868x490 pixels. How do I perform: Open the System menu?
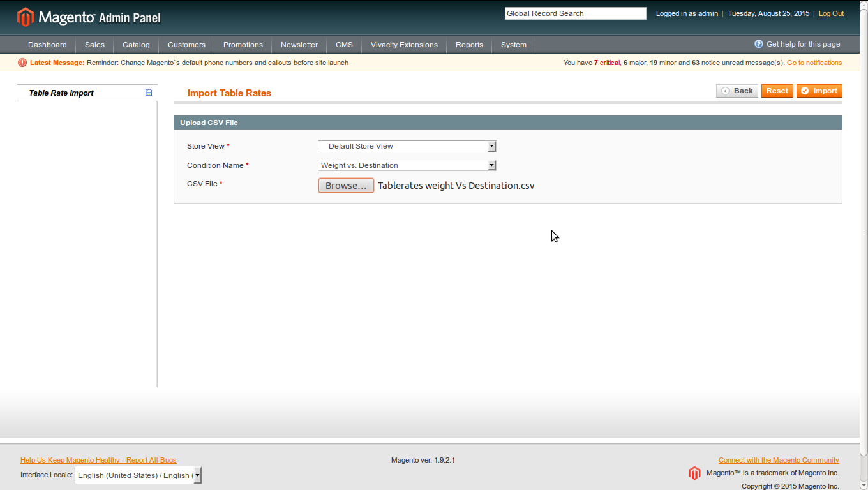[x=514, y=45]
